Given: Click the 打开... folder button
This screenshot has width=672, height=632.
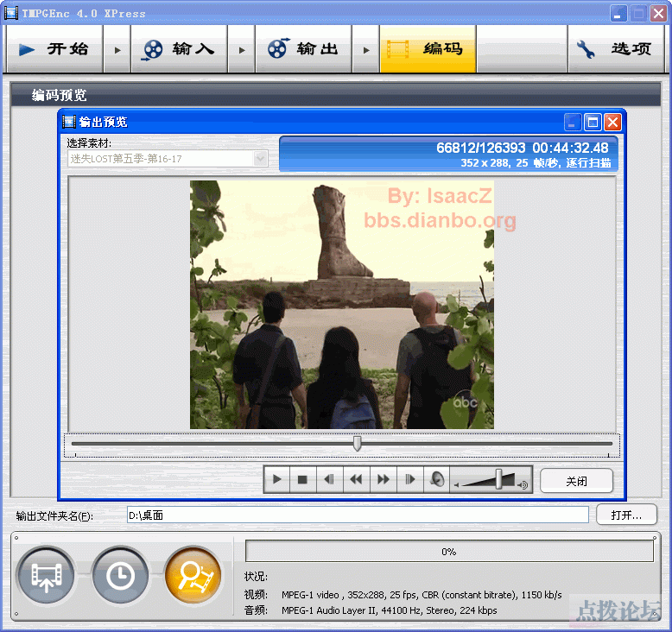Looking at the screenshot, I should (x=626, y=515).
